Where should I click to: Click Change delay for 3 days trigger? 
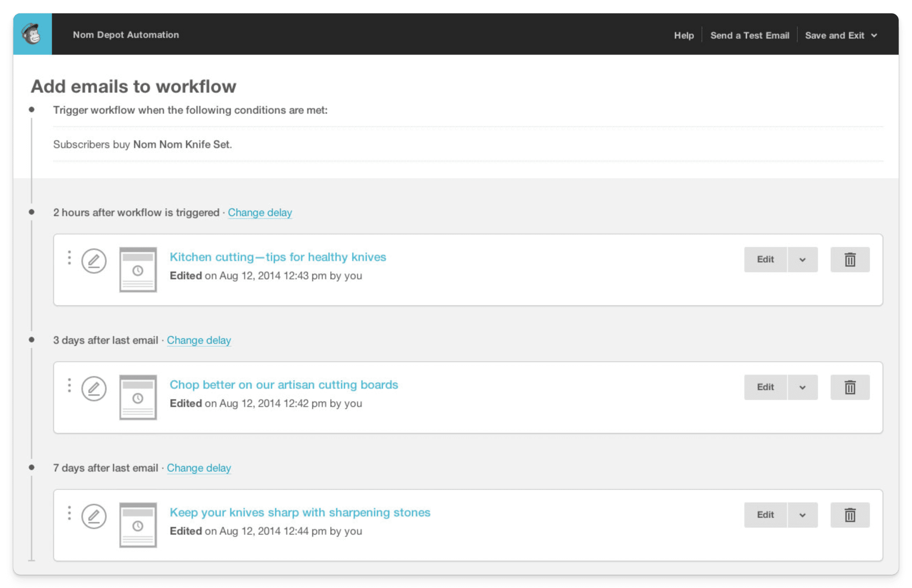[x=200, y=339]
